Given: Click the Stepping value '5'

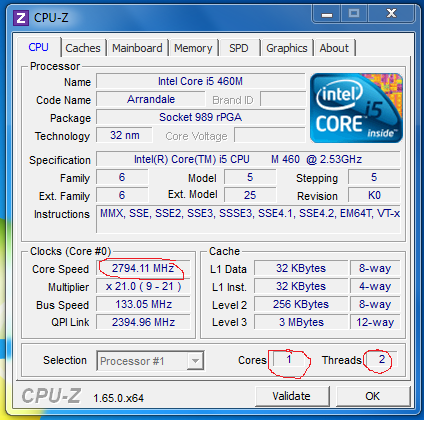Looking at the screenshot, I should click(374, 177).
